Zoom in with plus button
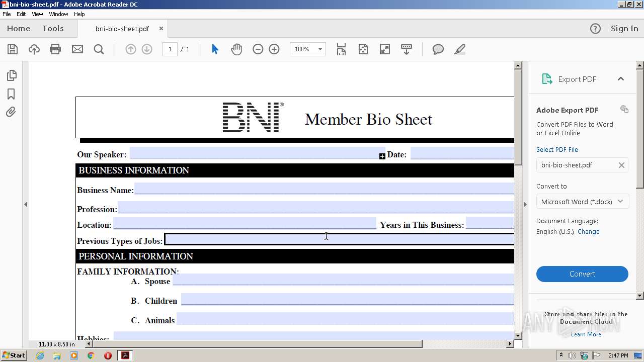The image size is (644, 362). click(274, 49)
